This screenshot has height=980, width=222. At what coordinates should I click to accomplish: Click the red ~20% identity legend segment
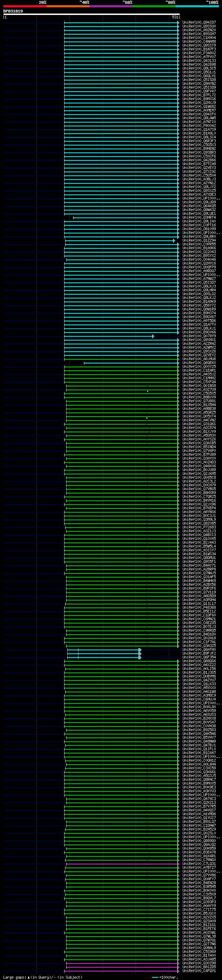point(25,6)
